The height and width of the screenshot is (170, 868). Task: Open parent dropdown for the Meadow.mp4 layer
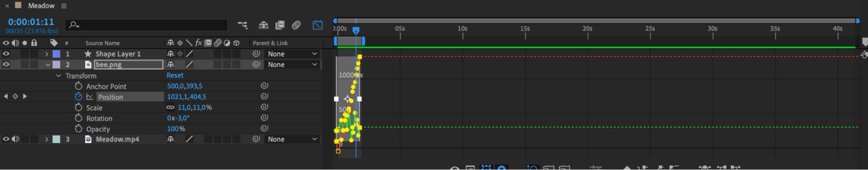292,139
